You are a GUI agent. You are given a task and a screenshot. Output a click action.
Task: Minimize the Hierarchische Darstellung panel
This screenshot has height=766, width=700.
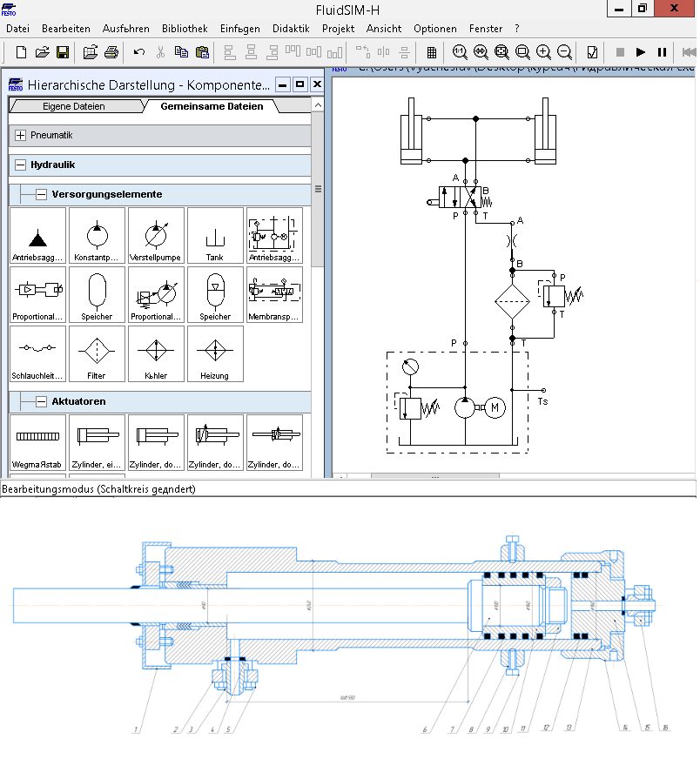pos(282,84)
